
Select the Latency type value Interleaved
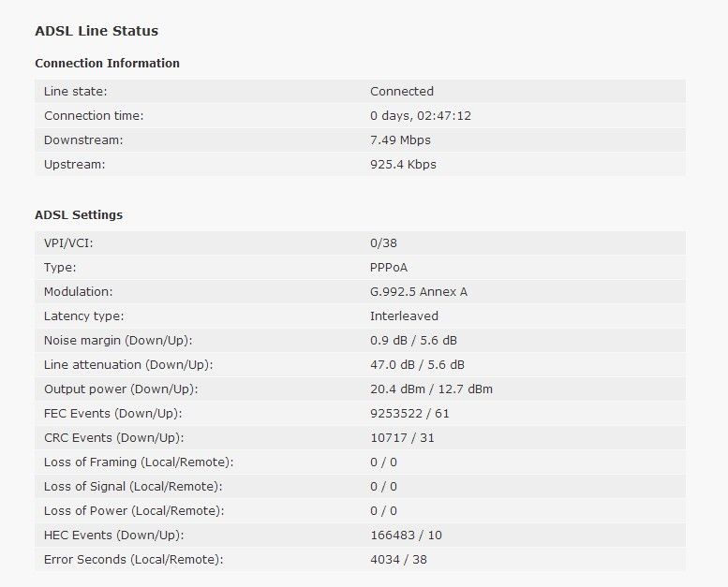click(404, 316)
